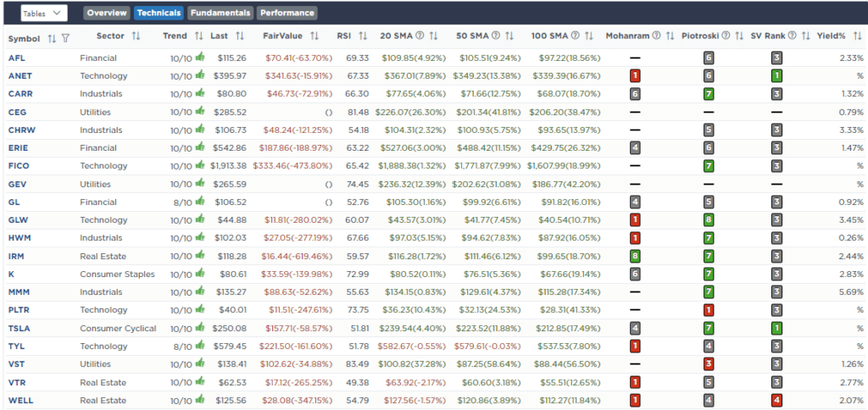Click CEG's 50 SMA $201.34(41.81%)

point(488,112)
